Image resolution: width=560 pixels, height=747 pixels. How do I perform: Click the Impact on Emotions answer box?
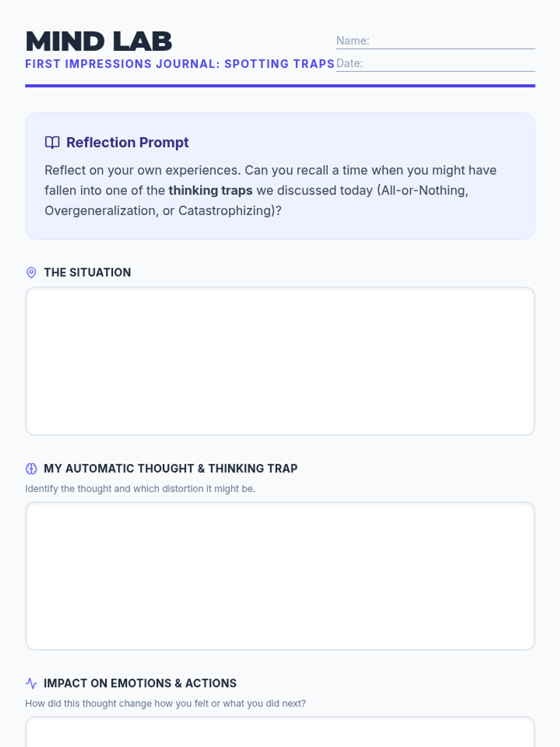point(280,733)
